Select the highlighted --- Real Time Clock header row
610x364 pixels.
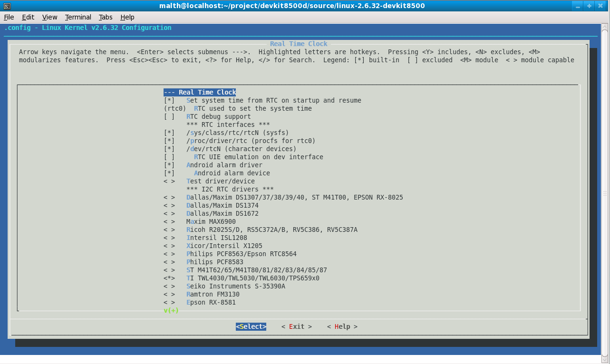[x=200, y=93]
